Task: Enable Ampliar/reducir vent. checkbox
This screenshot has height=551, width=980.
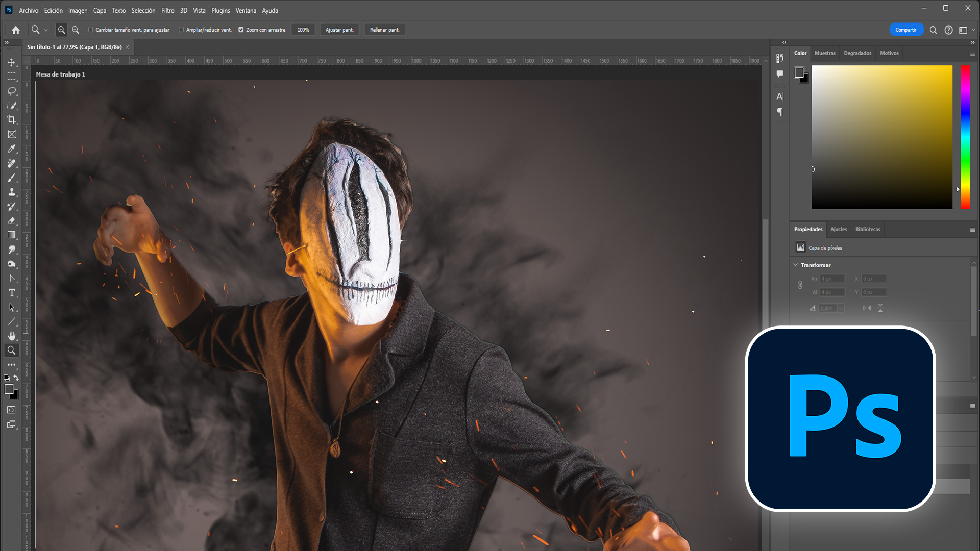Action: tap(181, 30)
